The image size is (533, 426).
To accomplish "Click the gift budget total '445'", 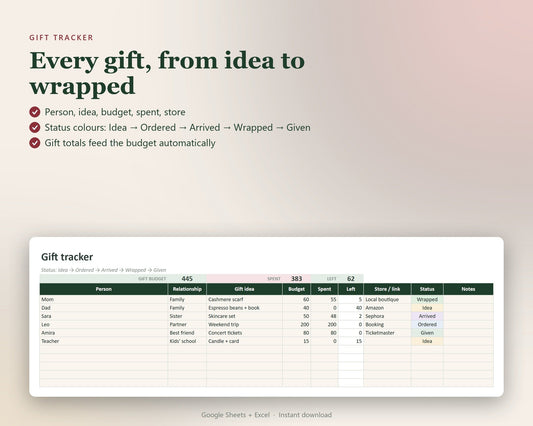I will [187, 279].
